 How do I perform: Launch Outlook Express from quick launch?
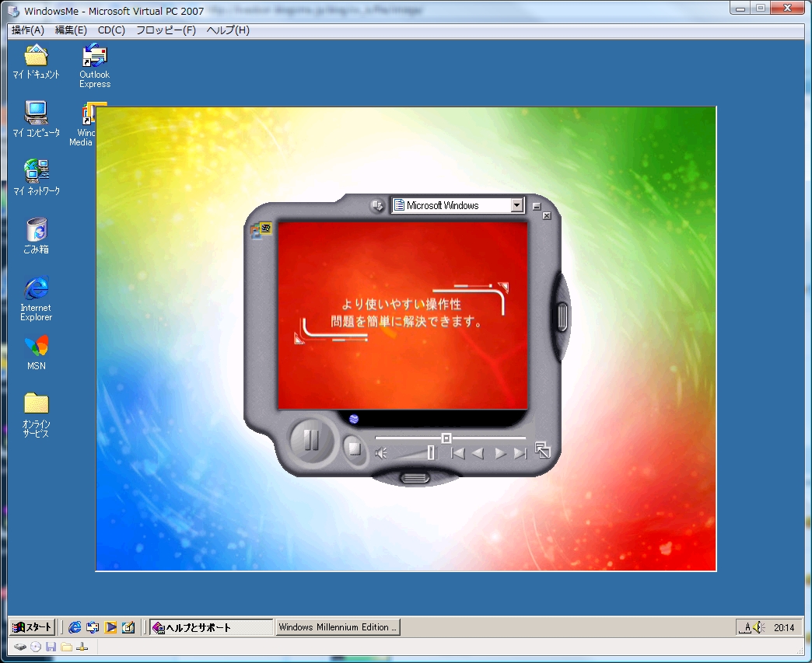click(x=93, y=627)
